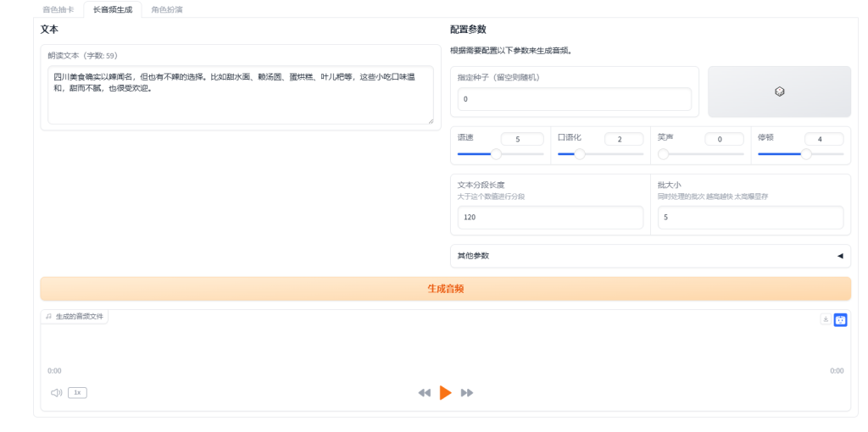Click the 语速 number box showing 5
868x432 pixels.
(522, 140)
